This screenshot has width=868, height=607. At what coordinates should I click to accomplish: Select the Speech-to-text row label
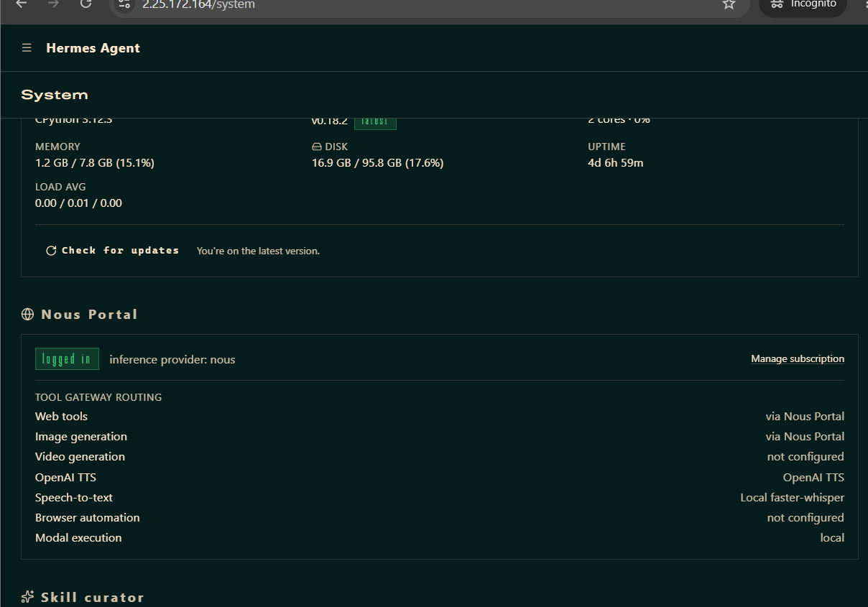tap(74, 498)
